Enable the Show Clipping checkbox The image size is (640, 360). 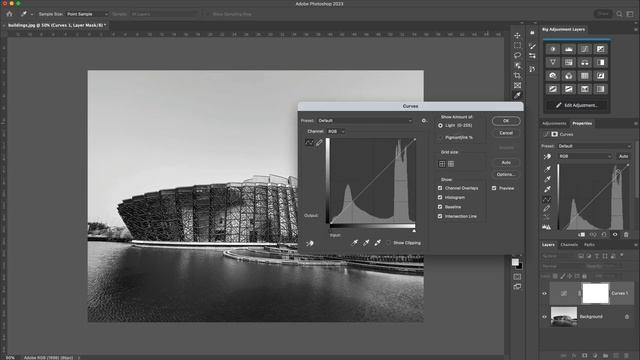click(x=388, y=243)
